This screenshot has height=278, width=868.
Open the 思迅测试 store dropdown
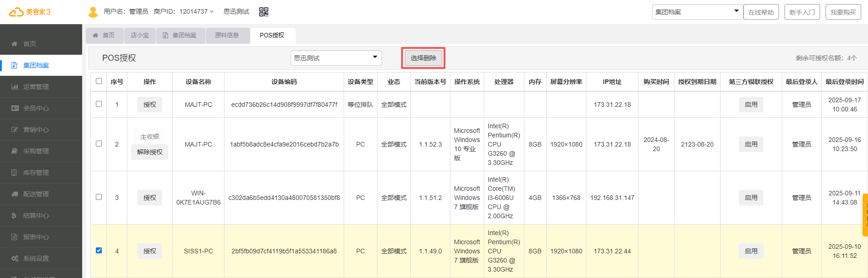click(336, 58)
